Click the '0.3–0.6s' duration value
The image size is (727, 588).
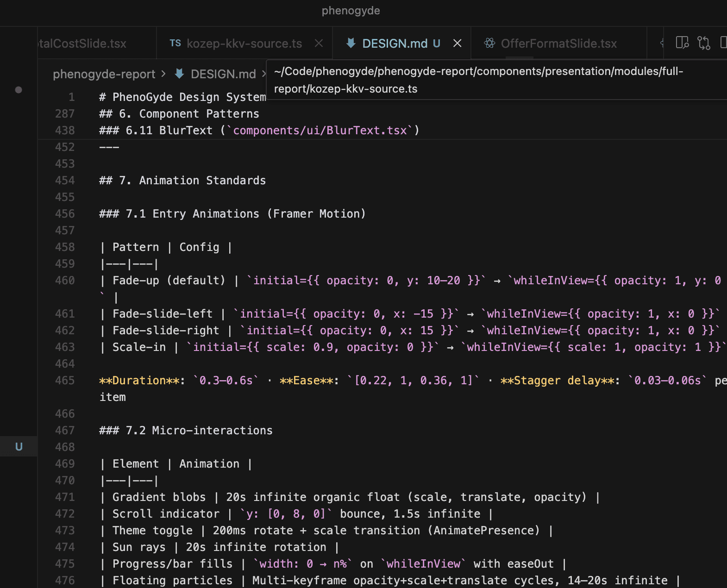tap(226, 380)
